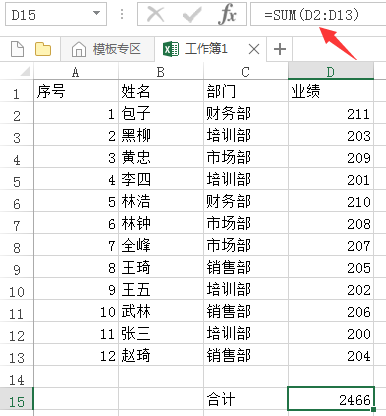
Task: Click the formula bar options dots
Action: point(122,14)
